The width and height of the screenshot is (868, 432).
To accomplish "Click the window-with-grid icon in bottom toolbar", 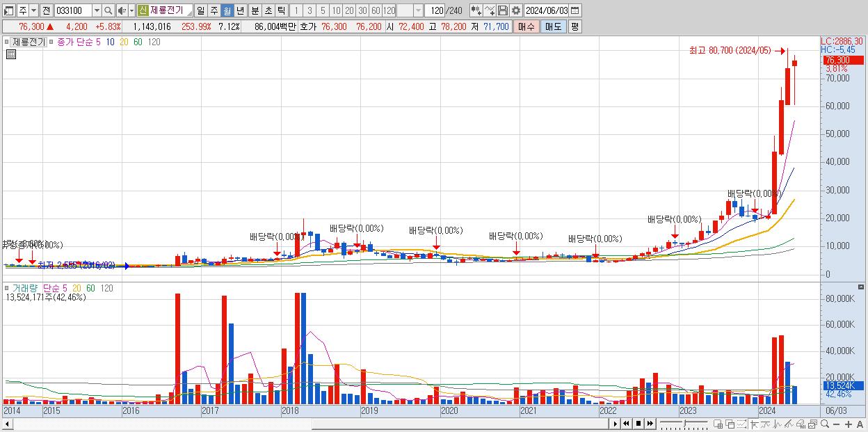I will (x=718, y=424).
